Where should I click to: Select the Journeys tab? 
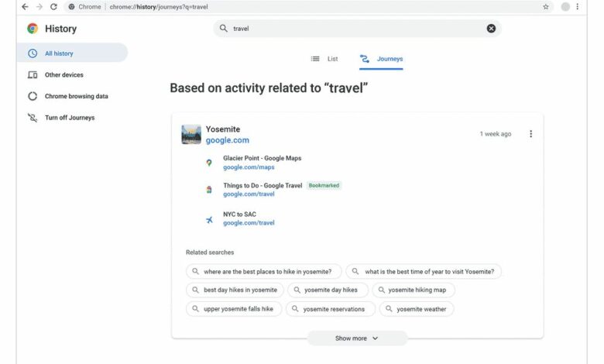(382, 59)
